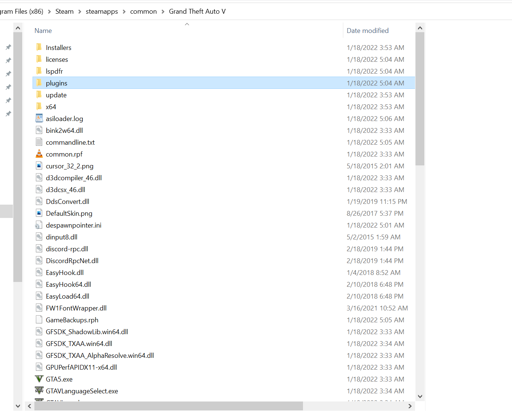
Task: Click the GFSDK_TXAA.win64.dll file name
Action: click(x=79, y=343)
